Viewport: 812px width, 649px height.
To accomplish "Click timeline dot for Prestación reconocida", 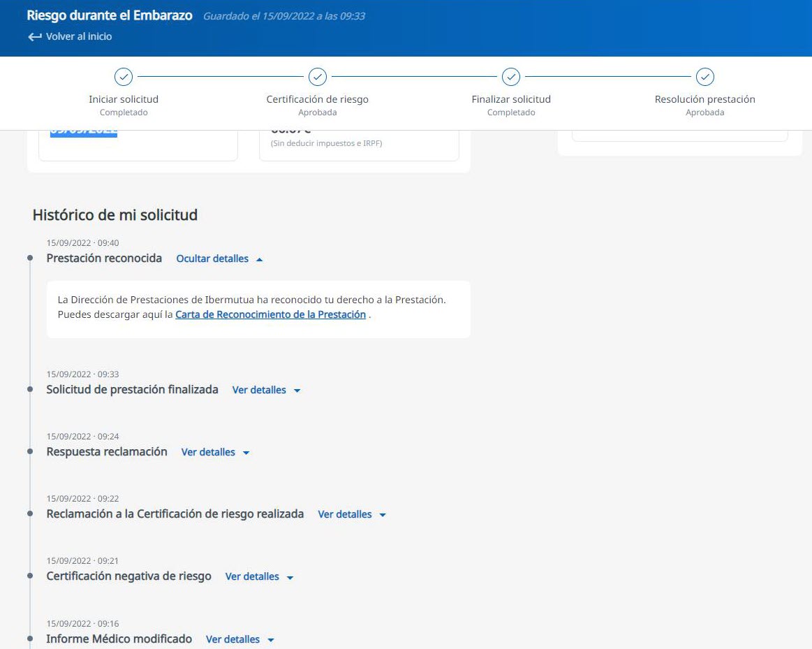I will click(x=30, y=258).
